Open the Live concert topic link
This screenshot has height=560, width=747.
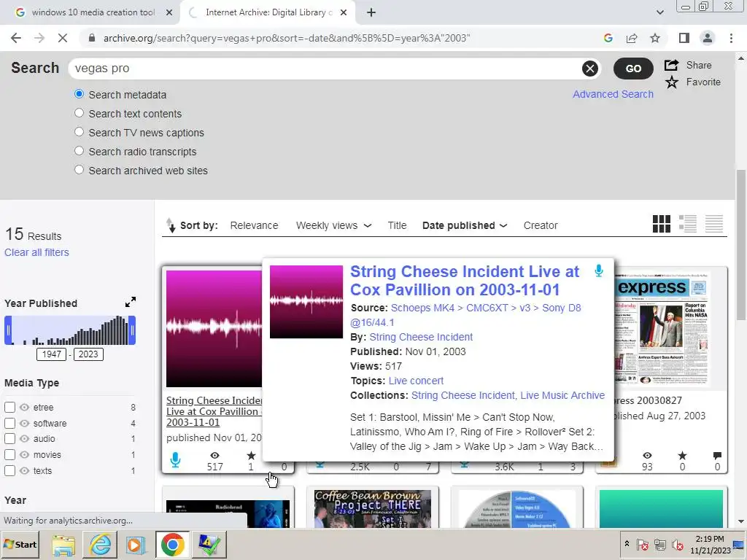[x=416, y=381]
